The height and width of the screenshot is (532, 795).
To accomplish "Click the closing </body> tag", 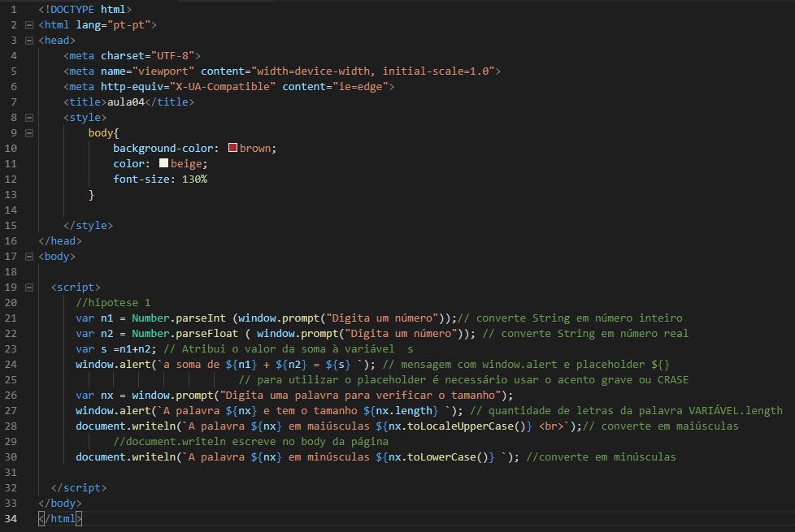I will coord(60,504).
